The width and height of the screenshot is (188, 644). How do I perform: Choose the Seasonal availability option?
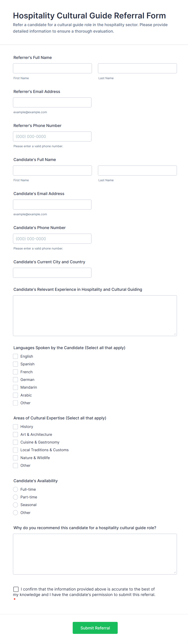click(16, 505)
